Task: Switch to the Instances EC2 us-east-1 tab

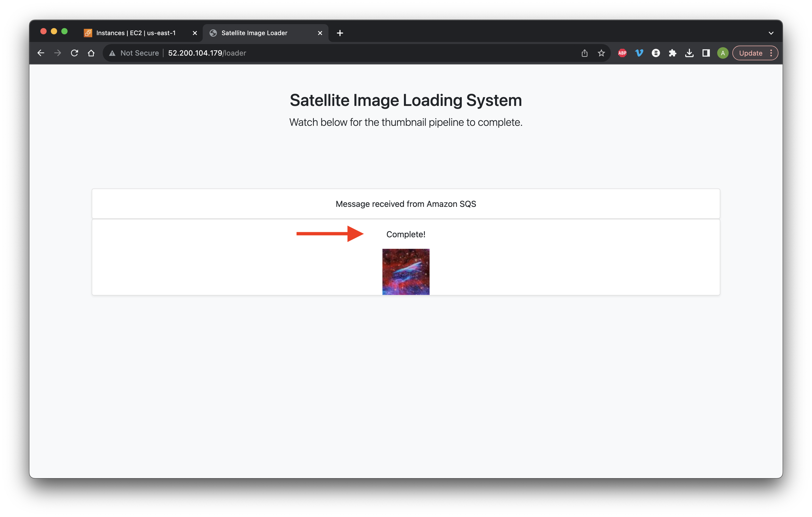Action: point(136,33)
